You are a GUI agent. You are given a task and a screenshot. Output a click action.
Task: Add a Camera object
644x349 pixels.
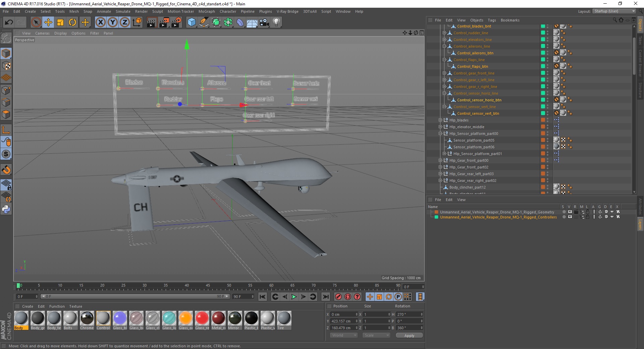[264, 22]
